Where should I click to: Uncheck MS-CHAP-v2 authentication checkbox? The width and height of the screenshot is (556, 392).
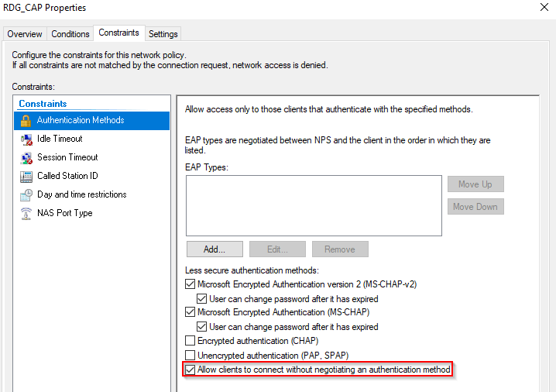190,284
